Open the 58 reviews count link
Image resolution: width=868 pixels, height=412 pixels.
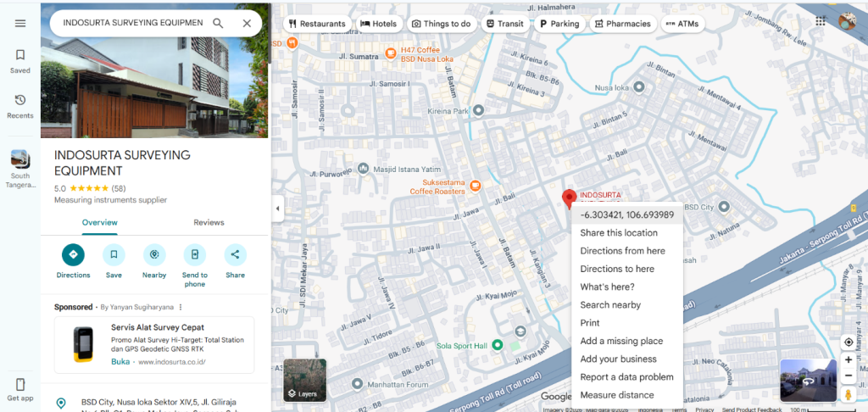pyautogui.click(x=119, y=188)
